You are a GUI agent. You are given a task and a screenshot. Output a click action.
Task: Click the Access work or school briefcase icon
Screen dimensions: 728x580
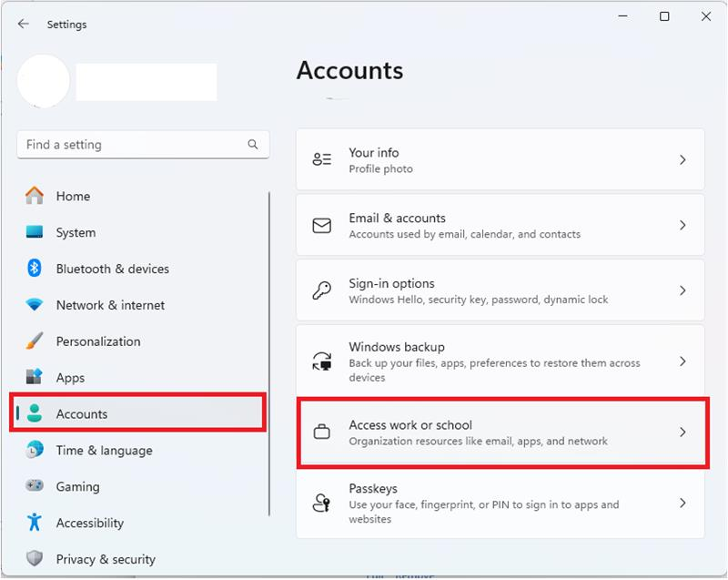click(322, 432)
